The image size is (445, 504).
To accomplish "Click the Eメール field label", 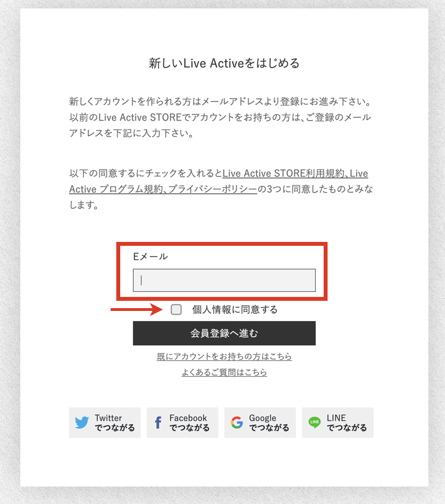I will click(x=150, y=256).
